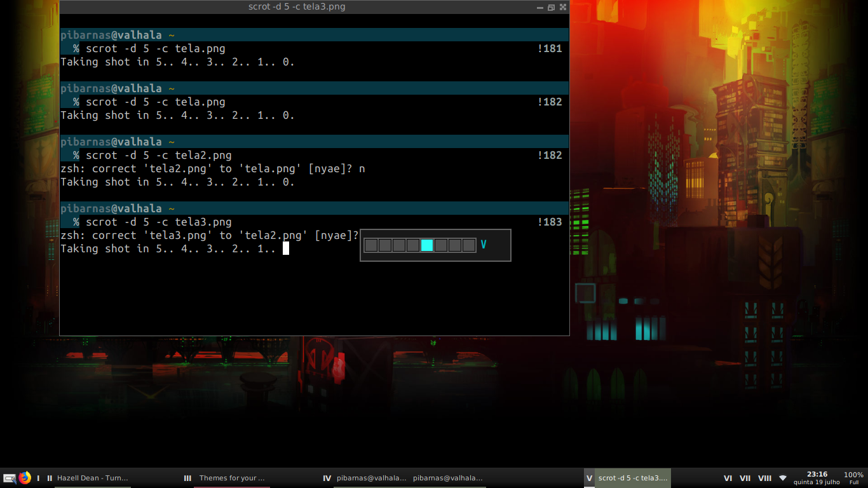Select workspace V in the taskbar

point(589,478)
